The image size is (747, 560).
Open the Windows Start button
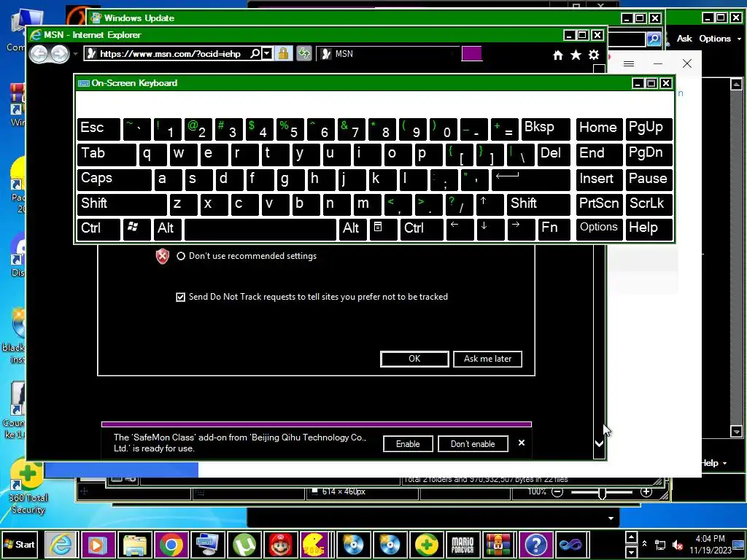[x=20, y=544]
